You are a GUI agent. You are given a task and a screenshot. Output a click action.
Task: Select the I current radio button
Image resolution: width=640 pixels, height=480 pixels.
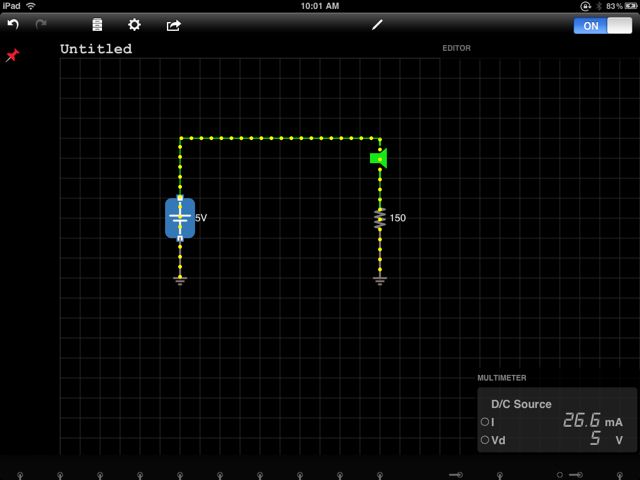pos(485,422)
